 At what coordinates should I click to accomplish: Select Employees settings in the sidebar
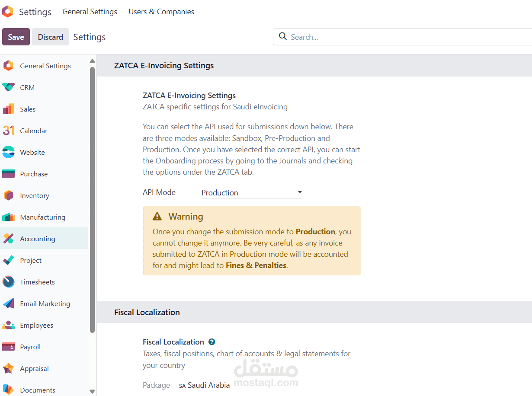point(44,325)
